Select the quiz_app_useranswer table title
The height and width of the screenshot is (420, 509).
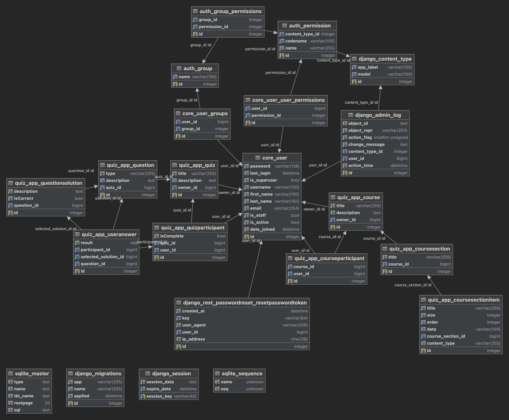[109, 234]
